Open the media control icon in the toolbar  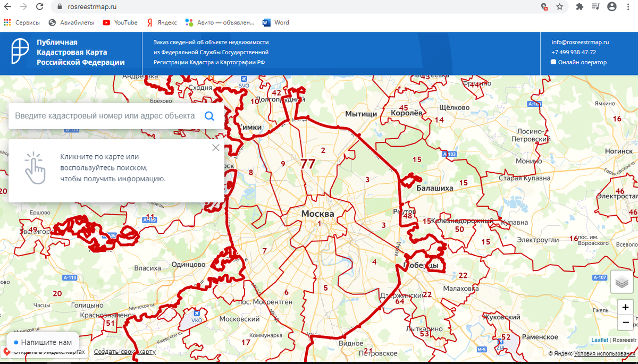(x=595, y=7)
